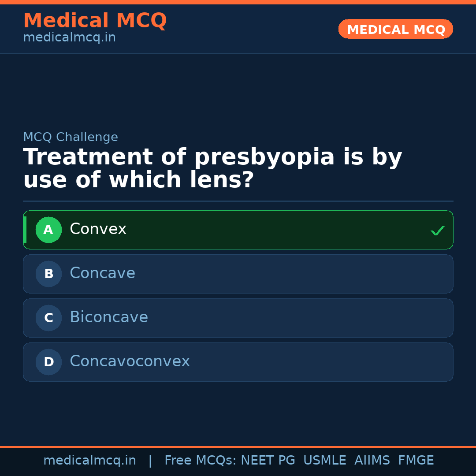The image size is (476, 476).
Task: Click the B letter circle icon
Action: 48,274
